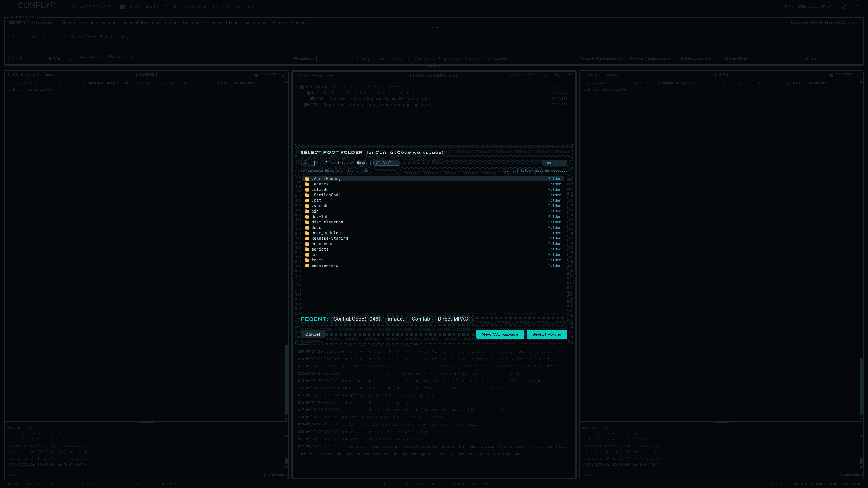
Task: Select the Brainstorm stage
Action: (x=392, y=59)
